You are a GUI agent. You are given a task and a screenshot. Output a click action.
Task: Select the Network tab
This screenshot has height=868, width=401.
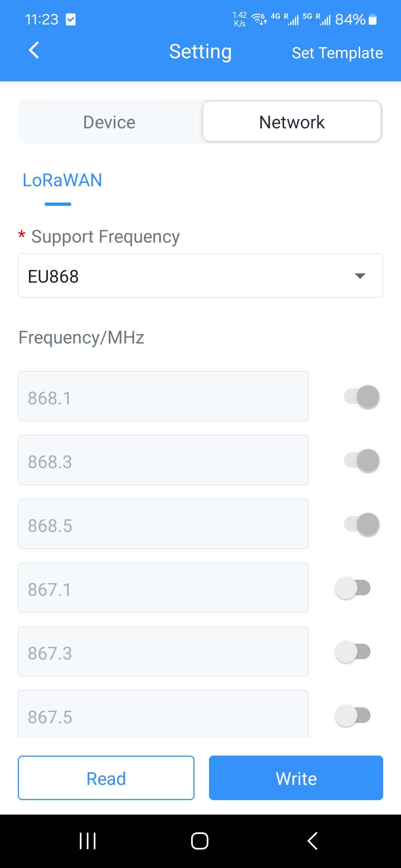pos(292,122)
